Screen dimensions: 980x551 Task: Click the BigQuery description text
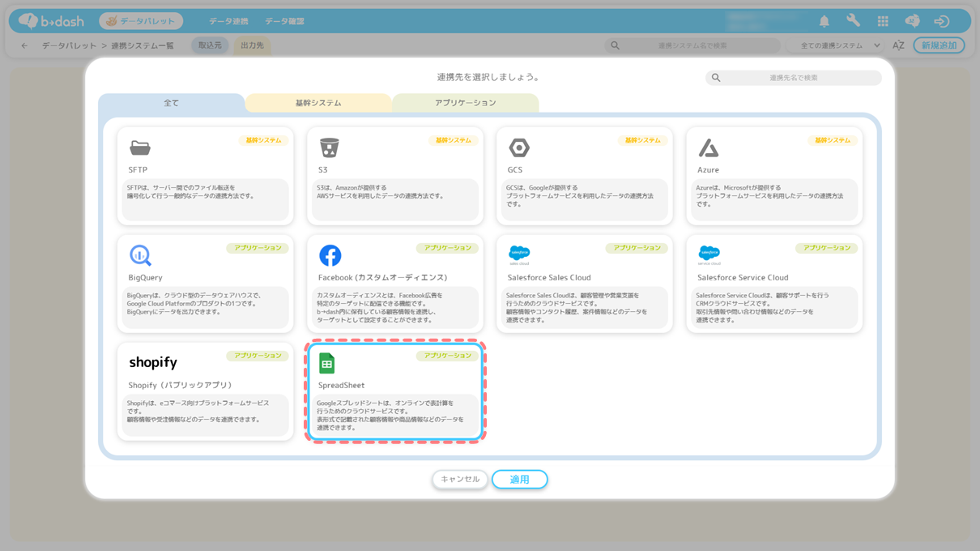[x=194, y=303]
